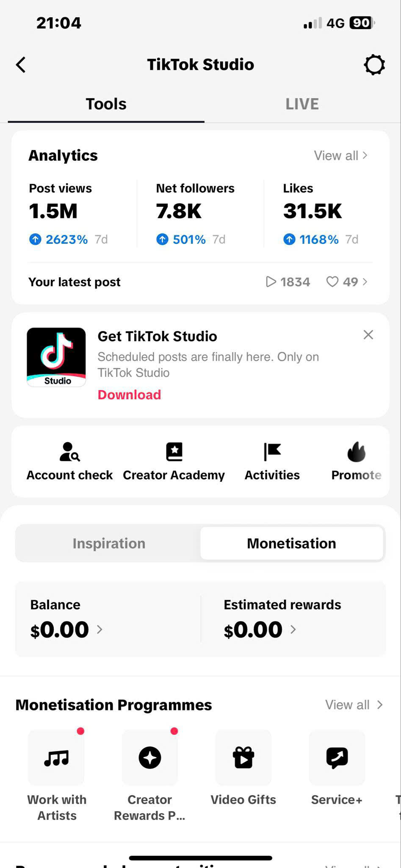The width and height of the screenshot is (401, 868).
Task: Switch to the Inspiration segment
Action: click(109, 543)
